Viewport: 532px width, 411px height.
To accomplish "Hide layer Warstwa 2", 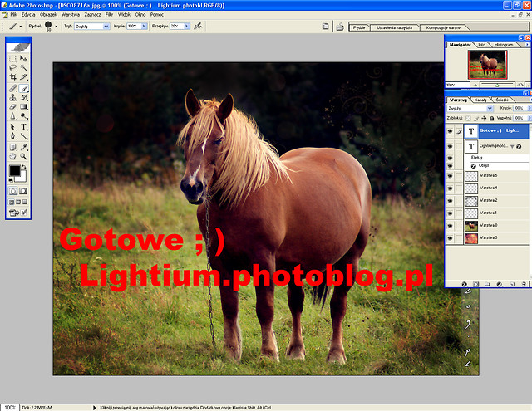I will [450, 201].
